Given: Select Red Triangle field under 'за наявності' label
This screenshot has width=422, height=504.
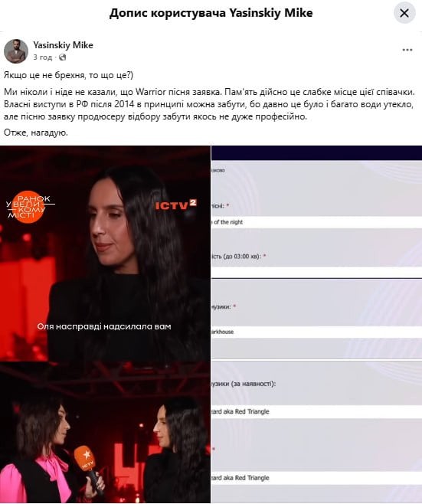Looking at the screenshot, I should (x=316, y=411).
